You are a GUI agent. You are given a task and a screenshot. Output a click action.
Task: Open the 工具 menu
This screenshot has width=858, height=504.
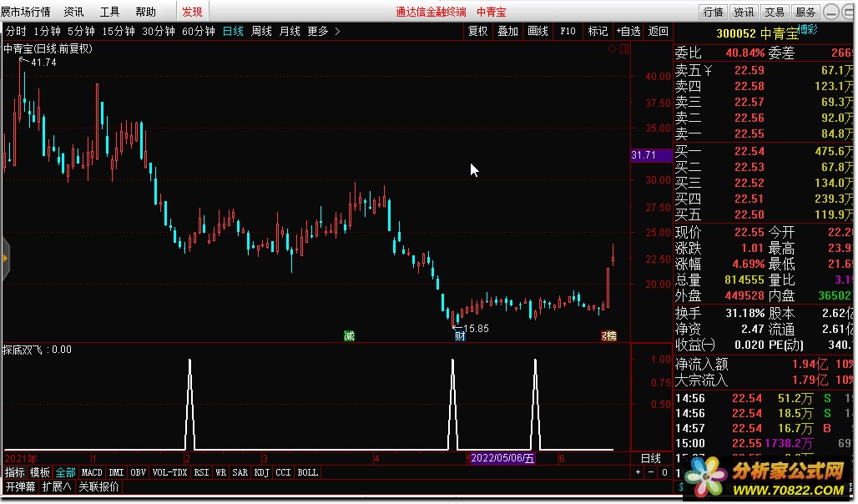[x=109, y=12]
